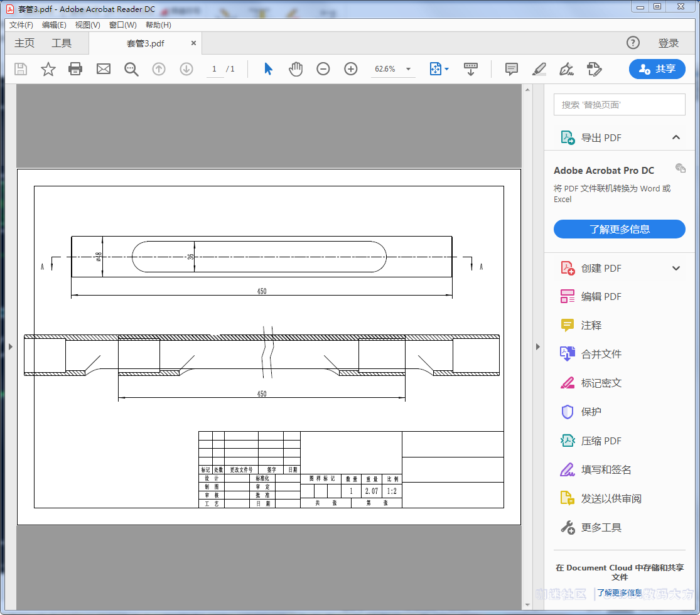Click the bottom 了解更多信息 link
The image size is (700, 615).
point(620,592)
